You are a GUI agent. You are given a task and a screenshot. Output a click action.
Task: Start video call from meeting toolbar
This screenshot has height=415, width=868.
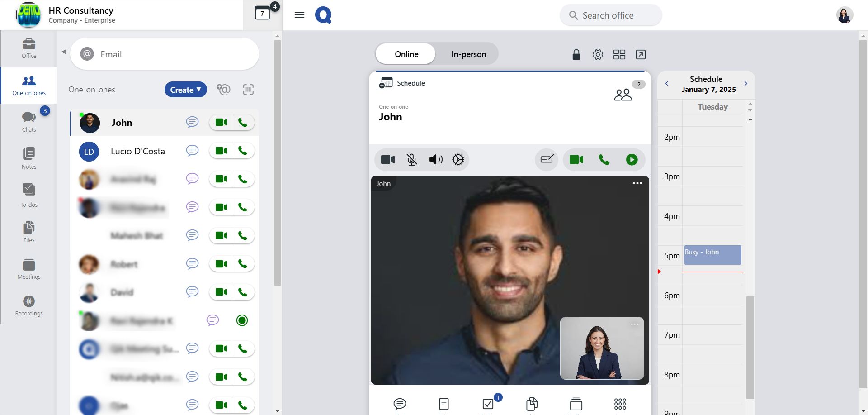coord(576,159)
